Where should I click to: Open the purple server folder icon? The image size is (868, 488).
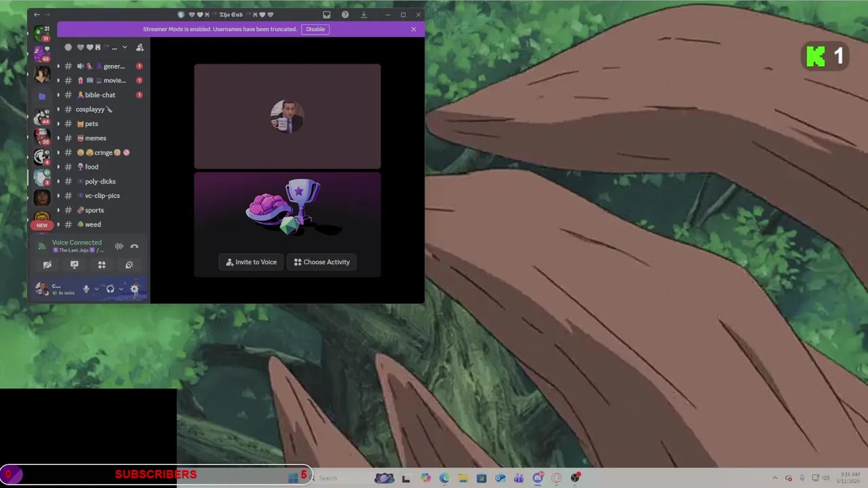42,96
